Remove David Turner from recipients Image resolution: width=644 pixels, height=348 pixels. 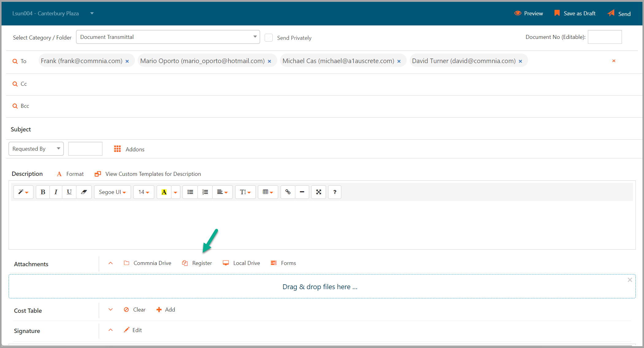click(520, 61)
